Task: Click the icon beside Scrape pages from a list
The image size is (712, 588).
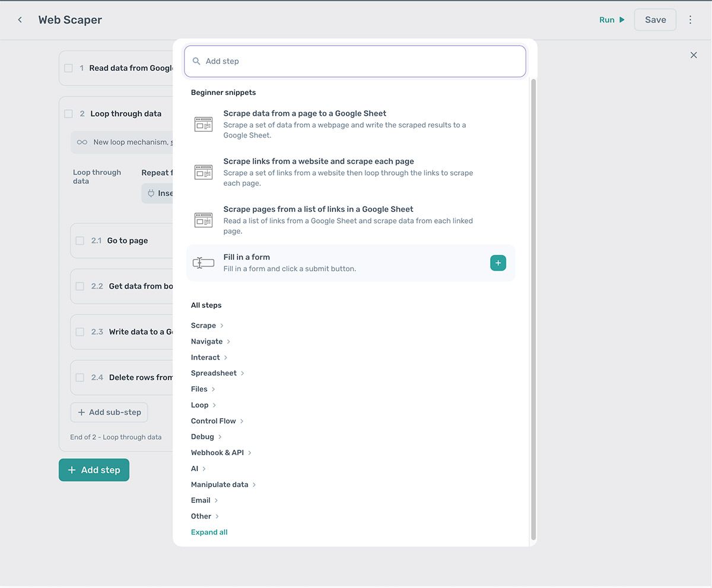Action: coord(204,220)
